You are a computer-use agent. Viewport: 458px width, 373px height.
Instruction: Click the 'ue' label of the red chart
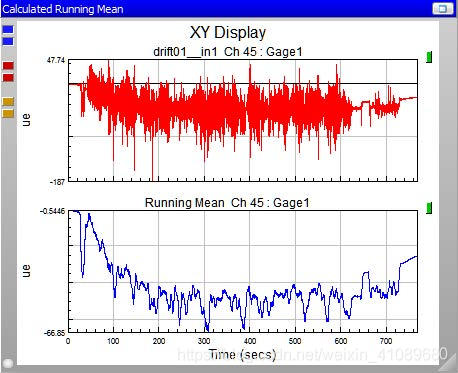click(26, 120)
